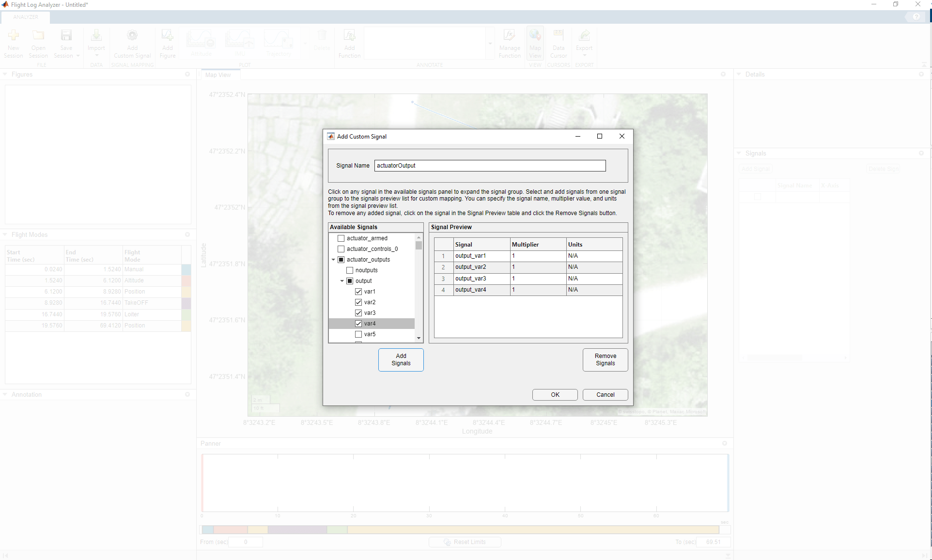Select the ANALYZER ribbon tab
Viewport: 932px width, 560px height.
(x=26, y=17)
